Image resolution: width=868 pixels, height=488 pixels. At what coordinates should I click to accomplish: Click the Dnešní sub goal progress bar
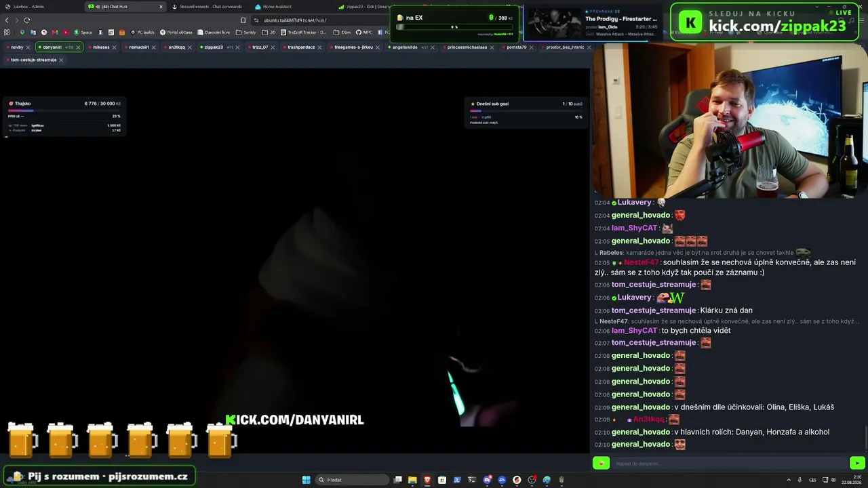pos(526,110)
